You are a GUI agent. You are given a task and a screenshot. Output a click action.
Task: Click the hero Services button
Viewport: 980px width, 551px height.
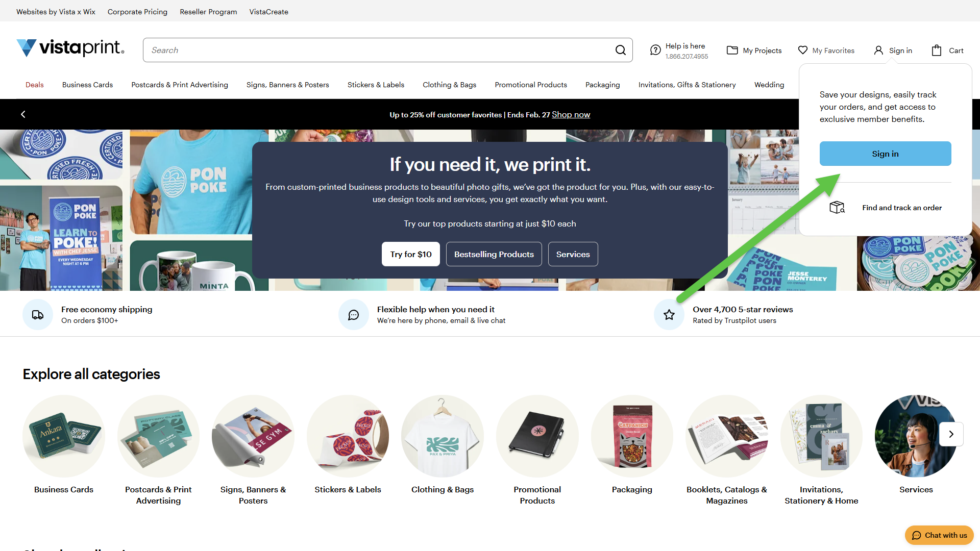pos(573,254)
